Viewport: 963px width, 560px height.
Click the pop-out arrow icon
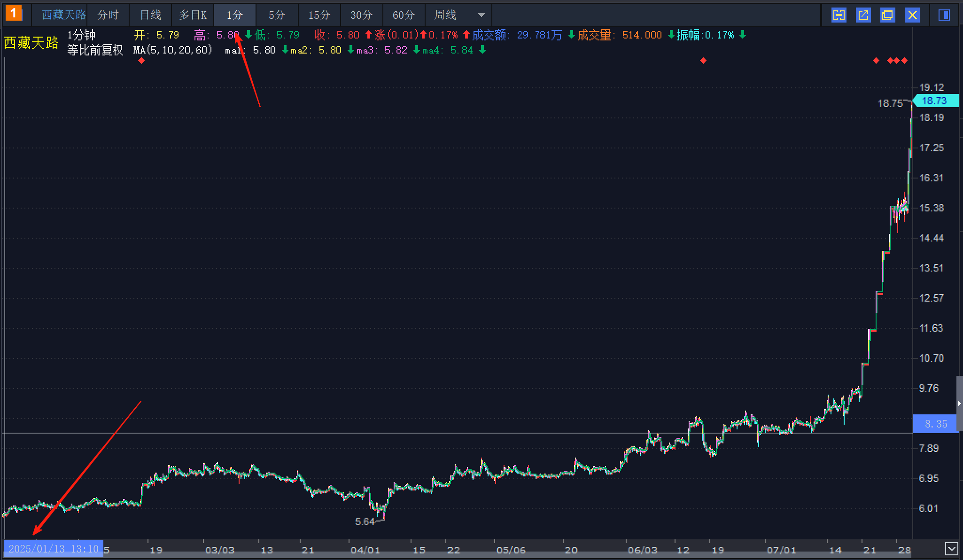click(x=863, y=15)
